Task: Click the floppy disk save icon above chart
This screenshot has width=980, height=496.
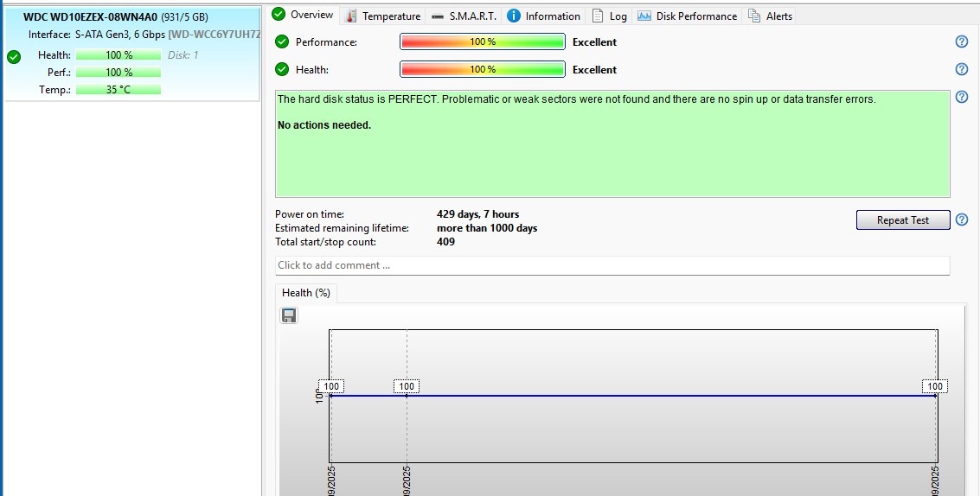Action: pyautogui.click(x=289, y=316)
